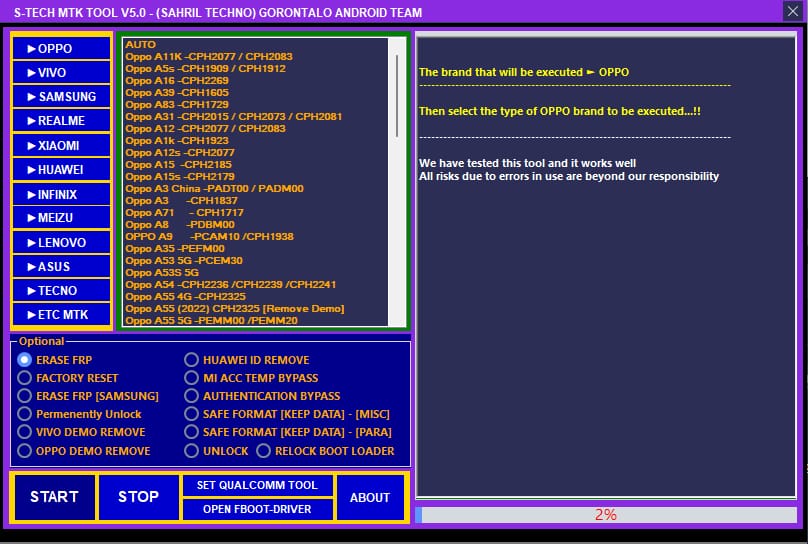This screenshot has height=544, width=808.
Task: Open the ABOUT dialog
Action: click(x=370, y=497)
